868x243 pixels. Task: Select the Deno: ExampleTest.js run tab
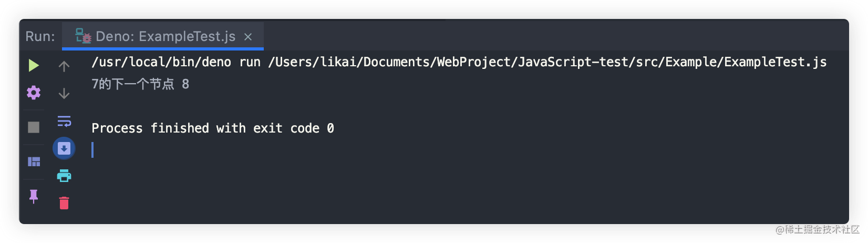coord(163,36)
